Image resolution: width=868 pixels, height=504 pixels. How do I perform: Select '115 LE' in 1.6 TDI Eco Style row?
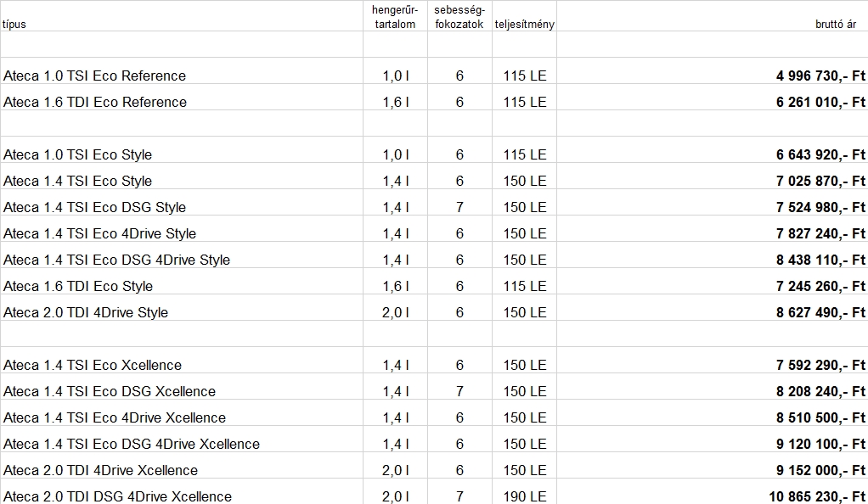(x=524, y=282)
